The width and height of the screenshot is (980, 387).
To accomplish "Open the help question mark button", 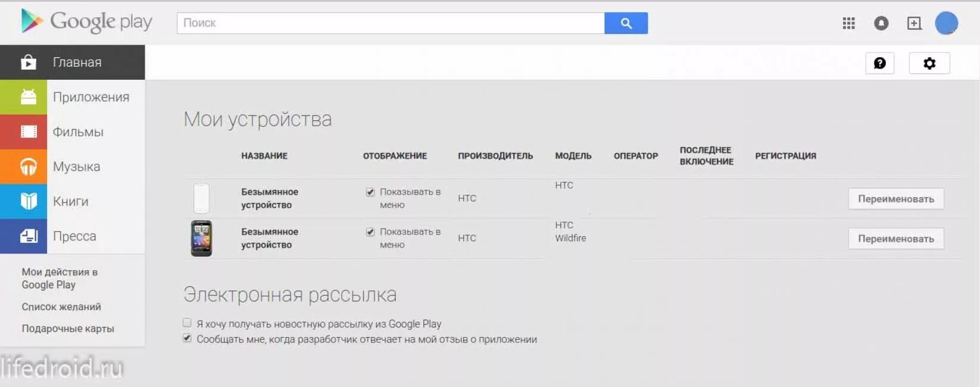I will click(879, 63).
